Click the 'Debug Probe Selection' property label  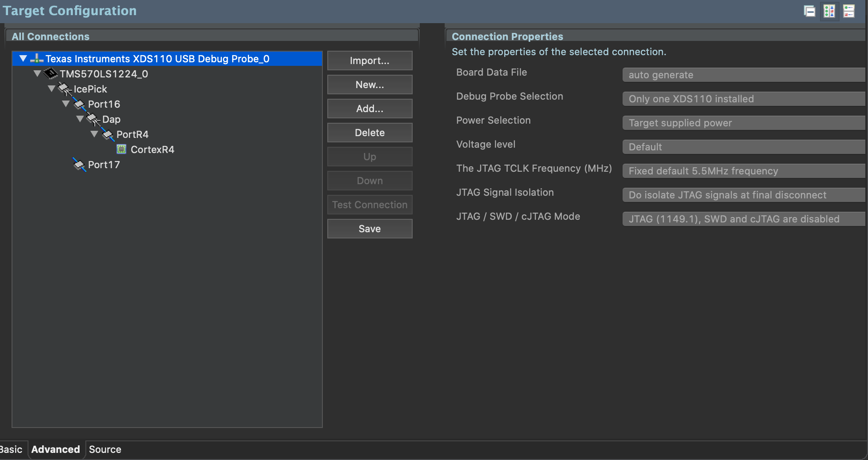pyautogui.click(x=510, y=96)
